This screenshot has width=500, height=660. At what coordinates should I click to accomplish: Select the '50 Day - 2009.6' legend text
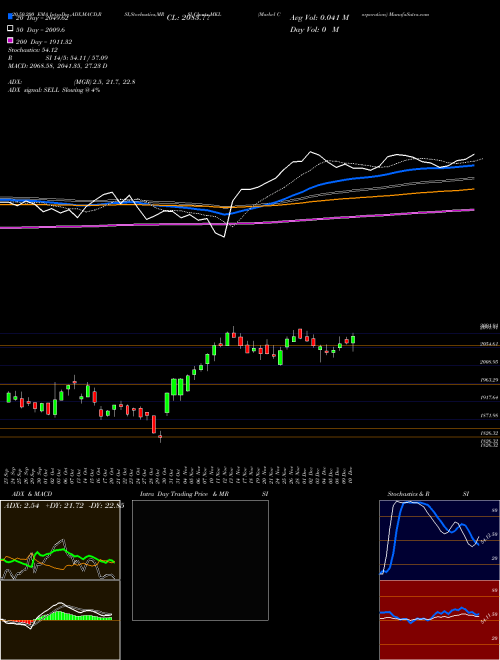coord(41,30)
